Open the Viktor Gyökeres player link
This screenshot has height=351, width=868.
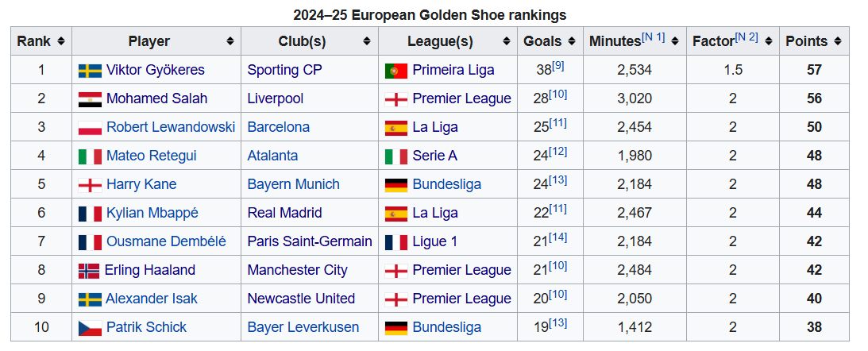pyautogui.click(x=156, y=71)
